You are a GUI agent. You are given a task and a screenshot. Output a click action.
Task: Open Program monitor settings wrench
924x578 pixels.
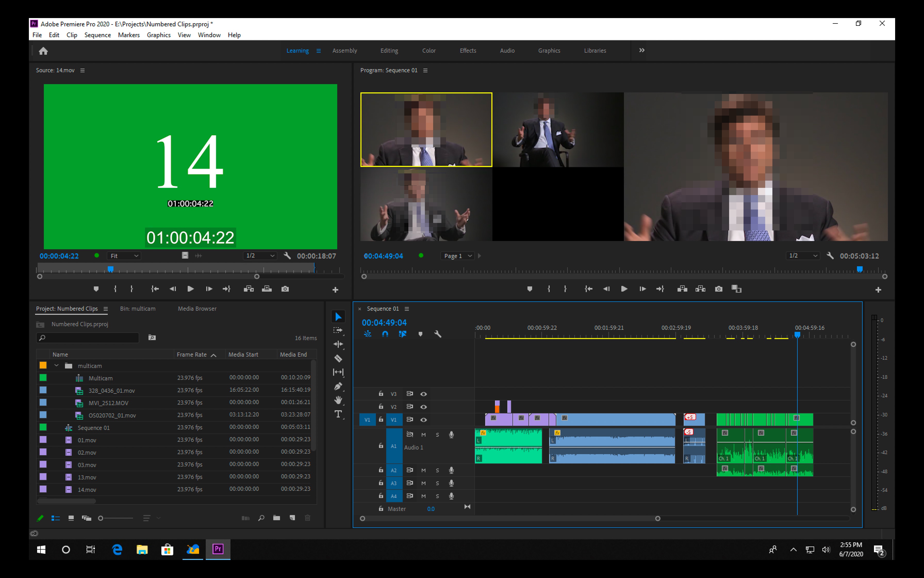(x=830, y=256)
